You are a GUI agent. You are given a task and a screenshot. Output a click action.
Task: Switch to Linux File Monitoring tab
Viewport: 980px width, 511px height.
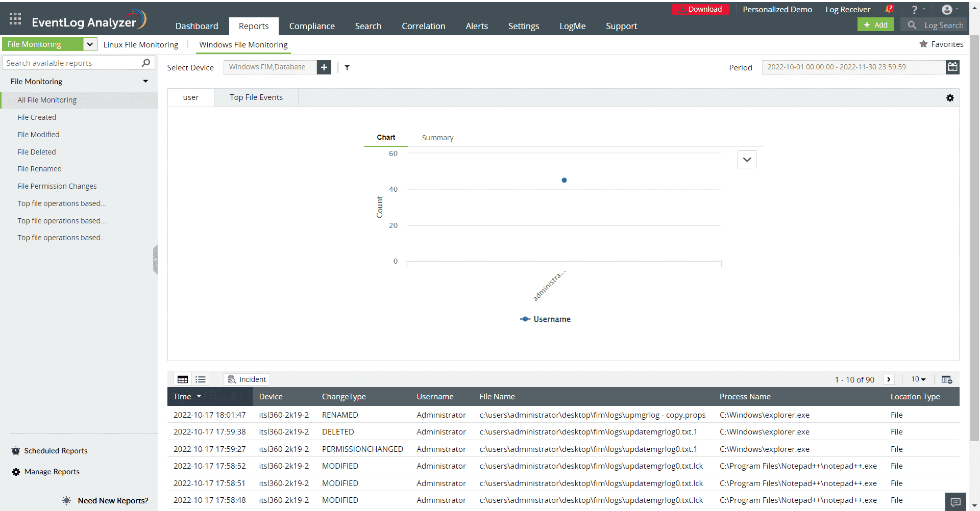(141, 45)
